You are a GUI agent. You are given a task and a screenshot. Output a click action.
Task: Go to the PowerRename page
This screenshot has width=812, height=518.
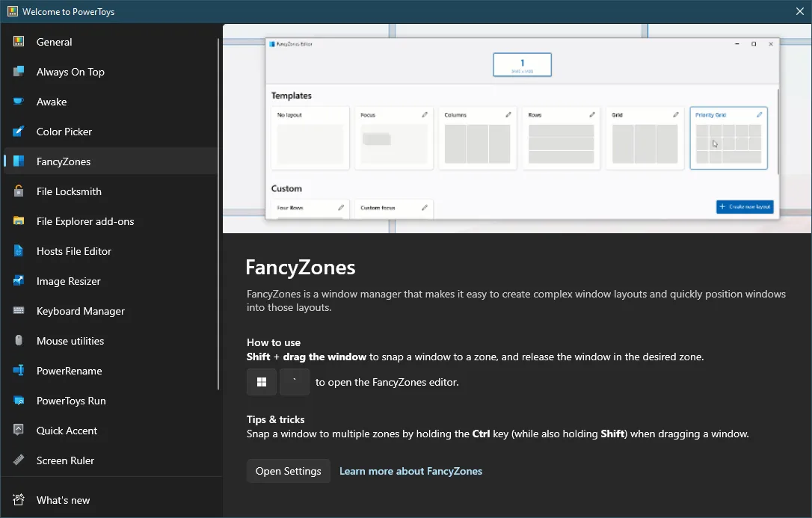tap(69, 371)
